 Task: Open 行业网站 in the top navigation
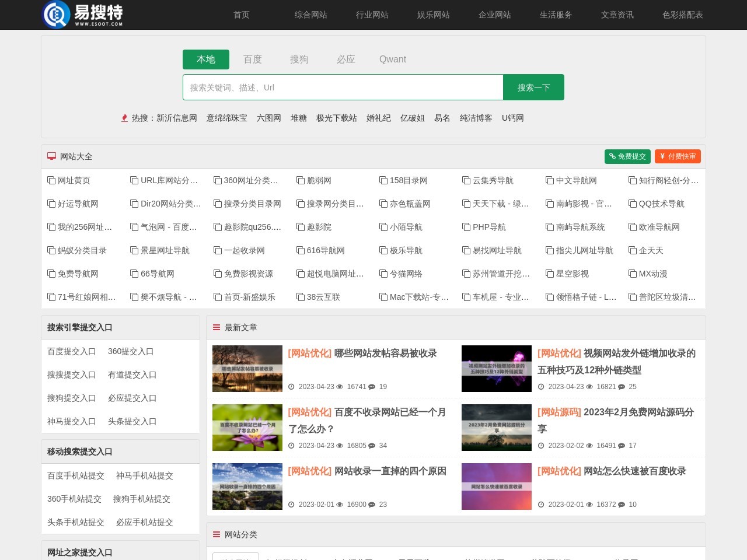pyautogui.click(x=372, y=15)
